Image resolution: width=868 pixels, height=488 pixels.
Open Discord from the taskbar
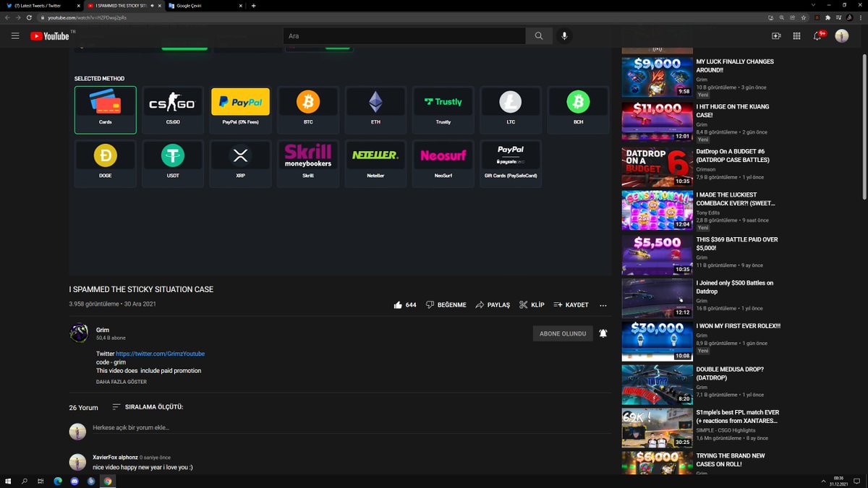click(x=74, y=481)
